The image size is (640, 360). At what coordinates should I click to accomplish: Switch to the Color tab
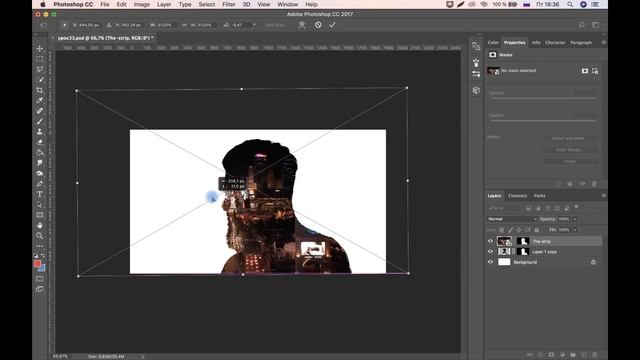point(493,42)
